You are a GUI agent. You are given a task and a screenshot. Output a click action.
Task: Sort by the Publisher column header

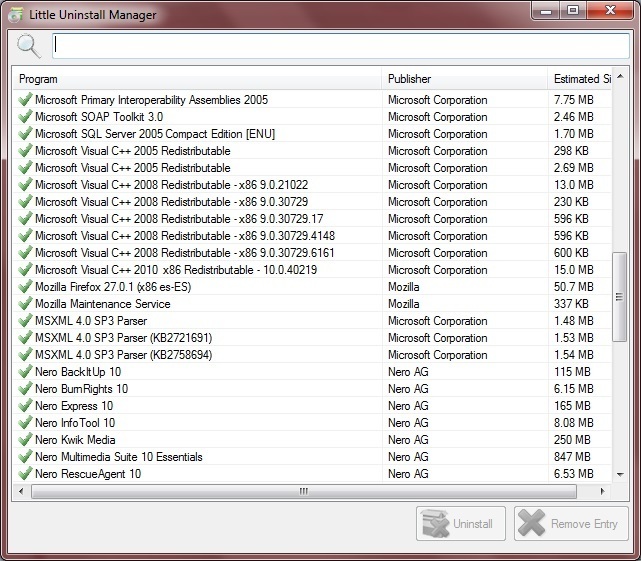[465, 79]
